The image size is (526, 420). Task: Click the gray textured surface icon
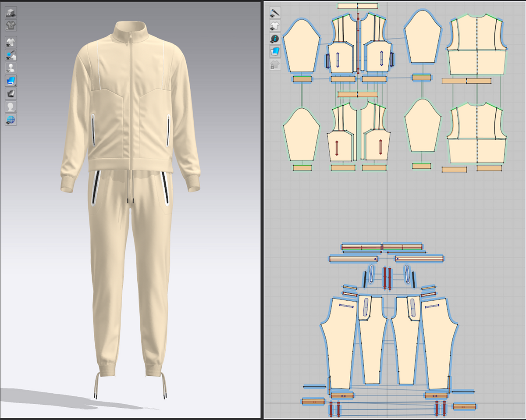(x=11, y=93)
